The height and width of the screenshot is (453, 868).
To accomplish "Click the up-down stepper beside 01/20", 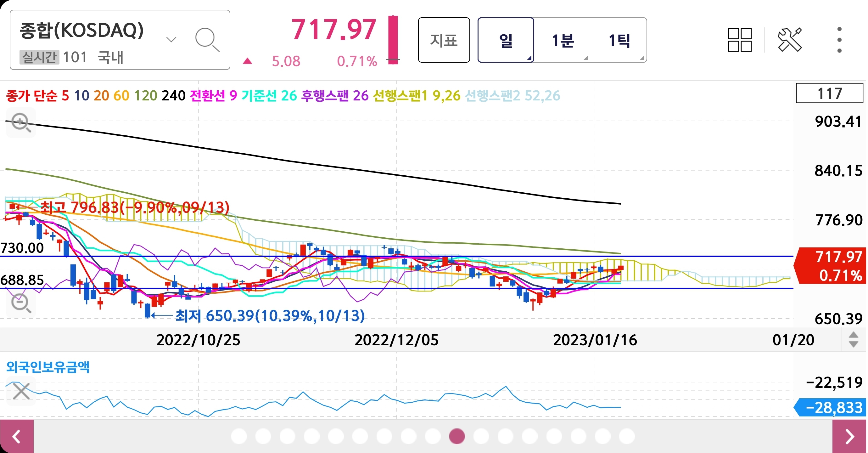I will (x=853, y=339).
